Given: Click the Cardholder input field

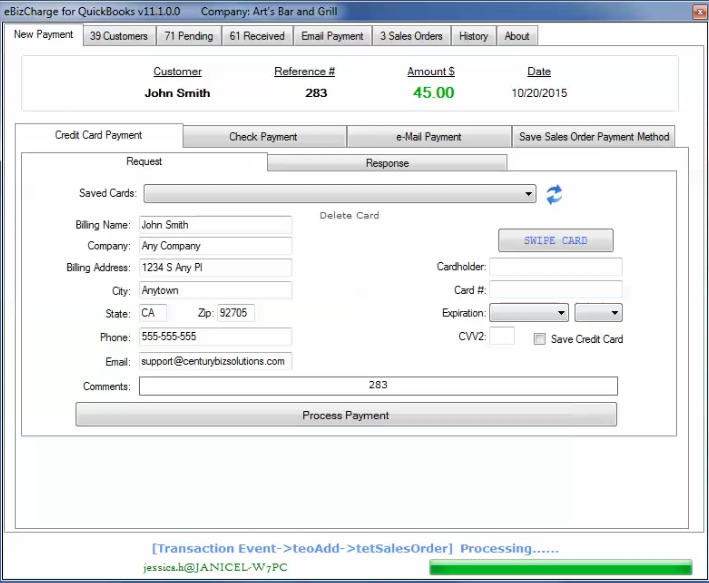Looking at the screenshot, I should coord(556,266).
